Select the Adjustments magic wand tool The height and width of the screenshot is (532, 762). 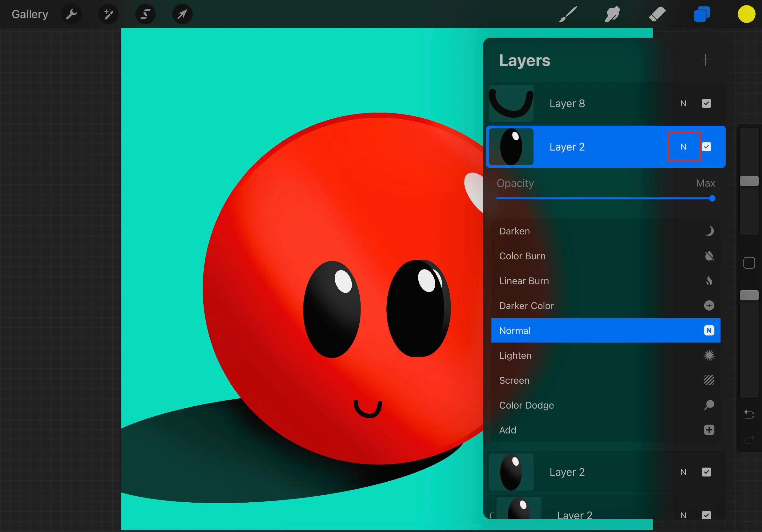click(x=108, y=14)
